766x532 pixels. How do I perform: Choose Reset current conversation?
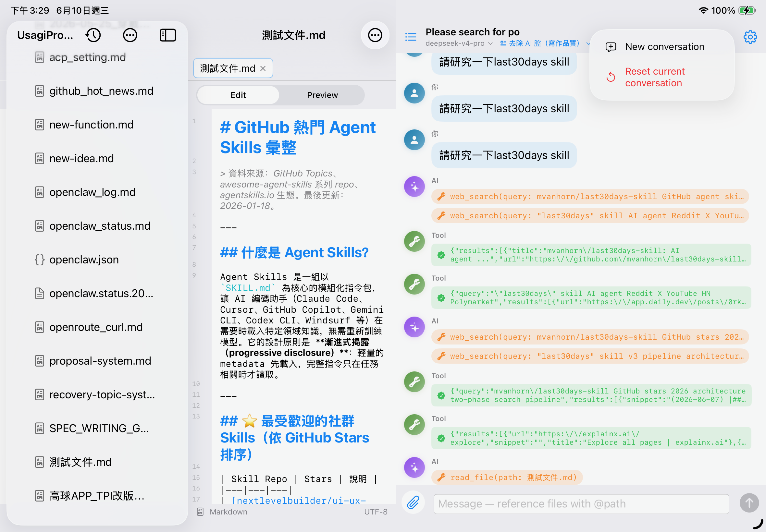(661, 77)
